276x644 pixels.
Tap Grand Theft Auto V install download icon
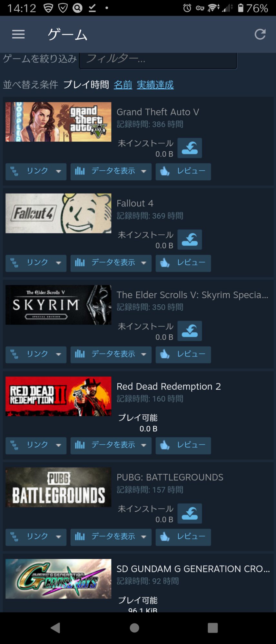click(x=190, y=148)
